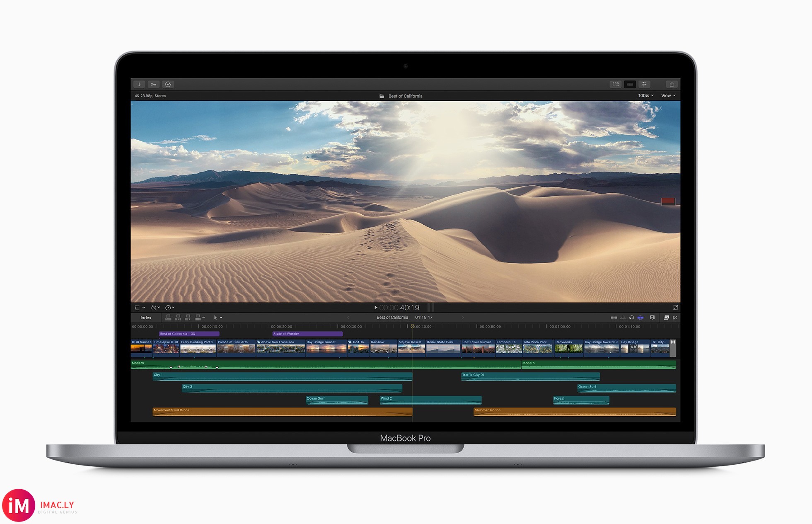Select the Coit Tower Sunset clip
Viewport: 812px width, 524px height.
pyautogui.click(x=478, y=349)
